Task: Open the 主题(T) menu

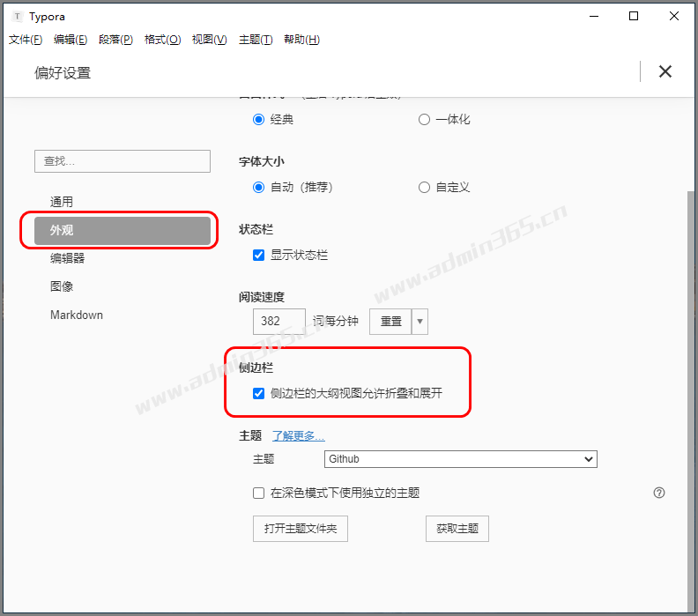Action: [256, 40]
